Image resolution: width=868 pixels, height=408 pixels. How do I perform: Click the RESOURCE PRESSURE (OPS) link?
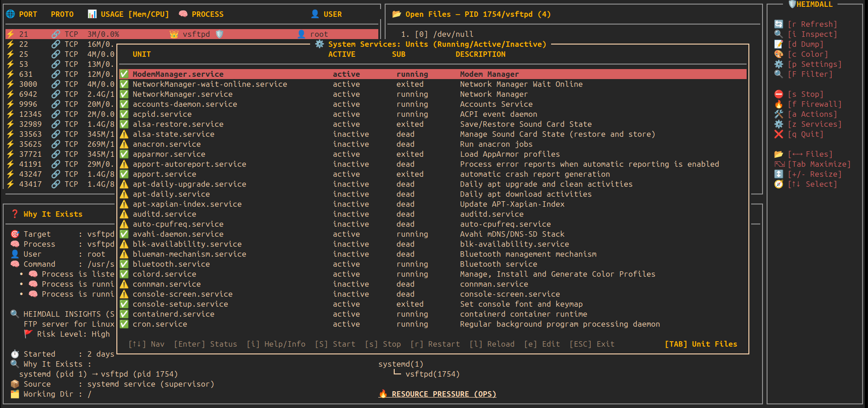point(443,394)
